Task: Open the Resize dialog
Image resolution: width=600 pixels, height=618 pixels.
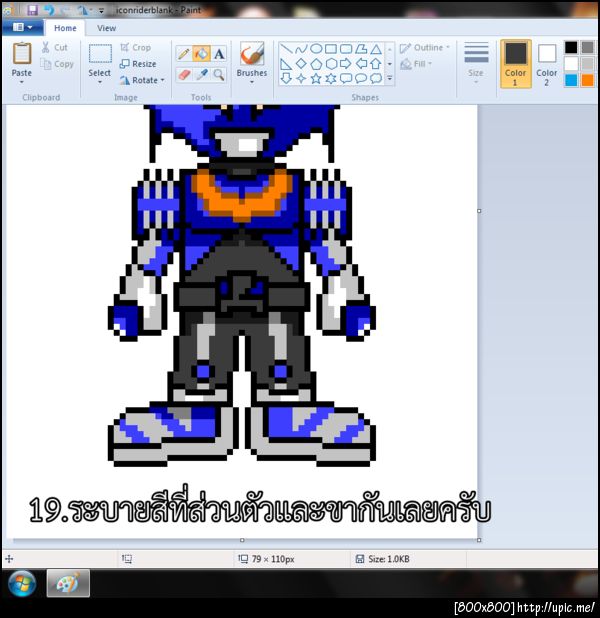Action: 138,64
